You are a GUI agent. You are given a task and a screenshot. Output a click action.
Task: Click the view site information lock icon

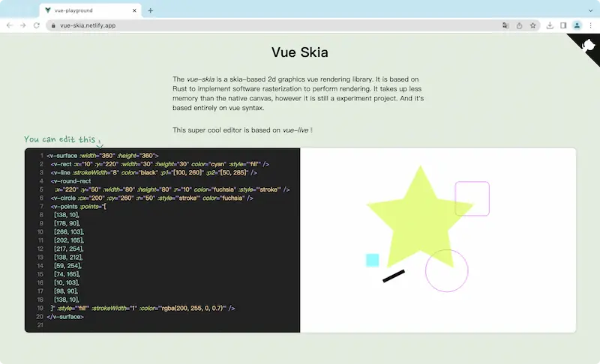coord(53,25)
